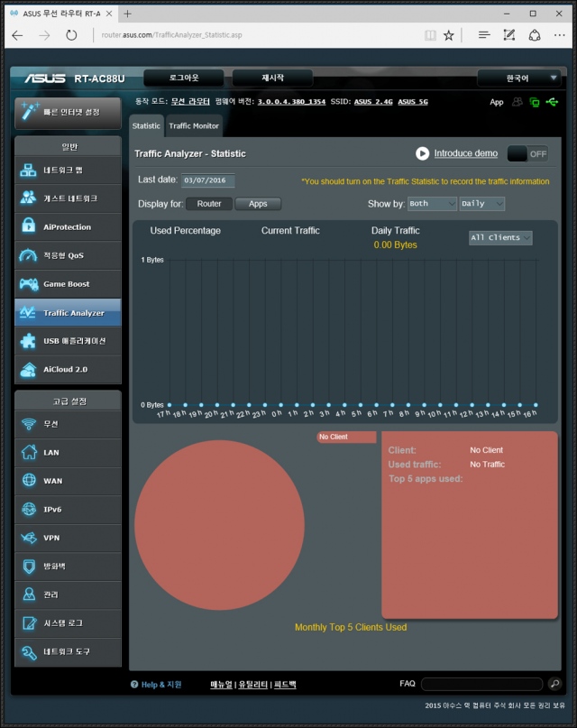Open the Daily period dropdown
The width and height of the screenshot is (577, 728).
coord(482,203)
